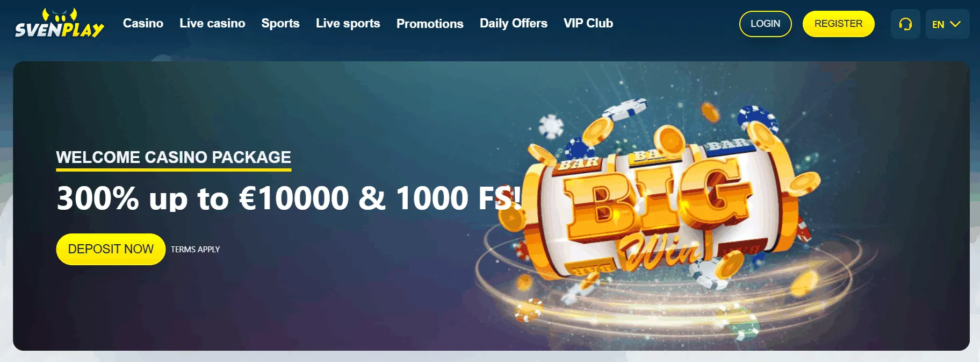Click the SvenPlay logo
The height and width of the screenshot is (362, 980).
point(60,23)
